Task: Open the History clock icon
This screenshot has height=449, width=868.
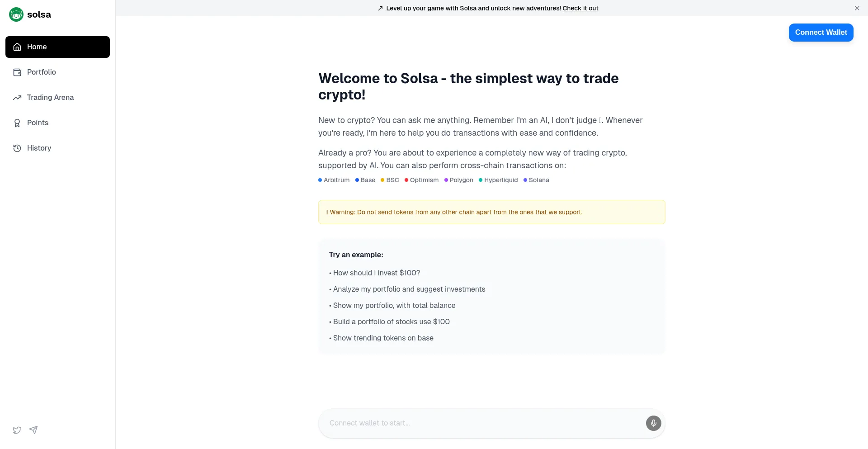Action: click(17, 148)
